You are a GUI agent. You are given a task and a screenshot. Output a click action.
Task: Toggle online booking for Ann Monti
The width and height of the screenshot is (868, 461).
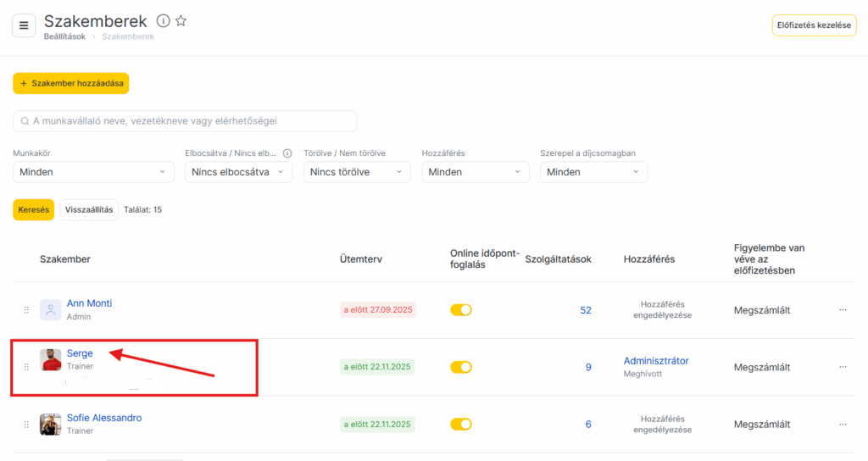point(461,310)
